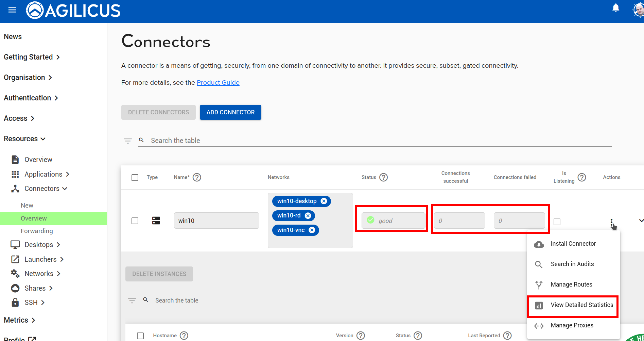644x341 pixels.
Task: Open the hamburger navigation menu
Action: [12, 10]
